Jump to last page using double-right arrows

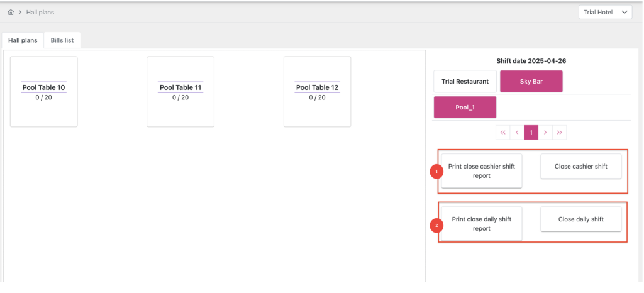(x=560, y=133)
